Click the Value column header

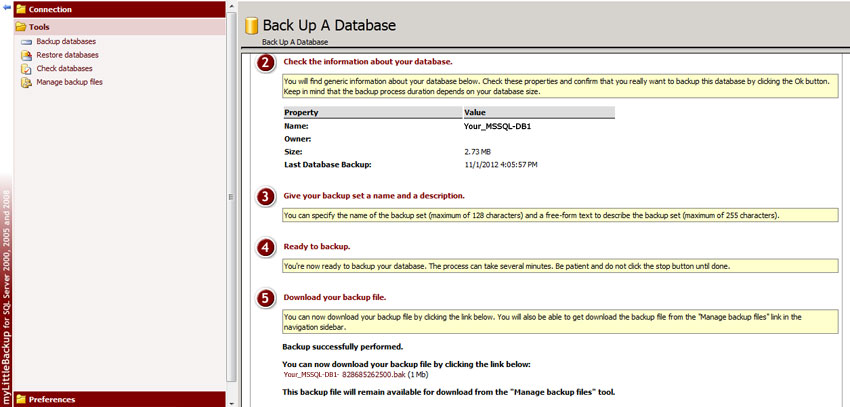pyautogui.click(x=539, y=113)
